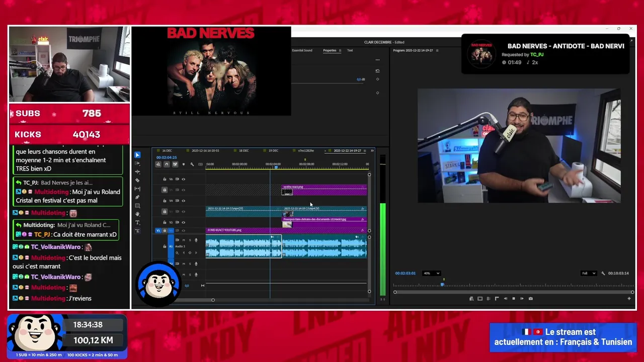Screen dimensions: 644x362
Task: Click the reset parameter arrow in Properties
Action: click(377, 71)
